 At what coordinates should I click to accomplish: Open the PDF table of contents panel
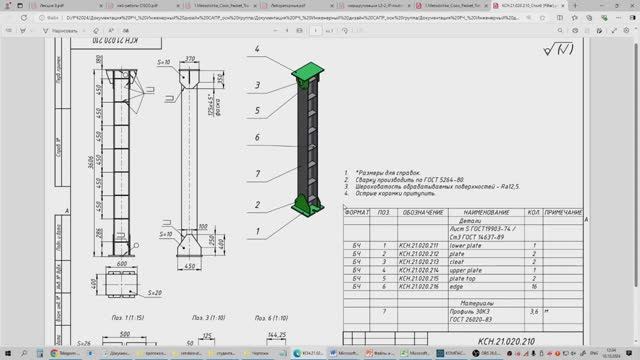(x=9, y=31)
